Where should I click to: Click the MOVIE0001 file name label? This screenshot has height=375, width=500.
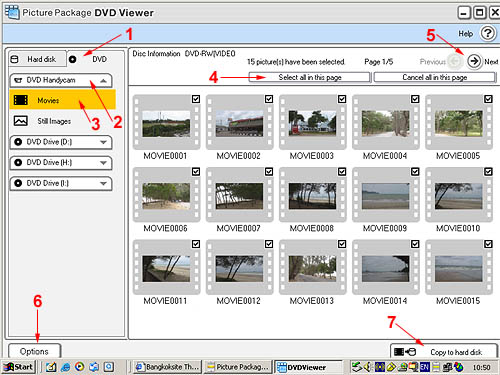[165, 156]
